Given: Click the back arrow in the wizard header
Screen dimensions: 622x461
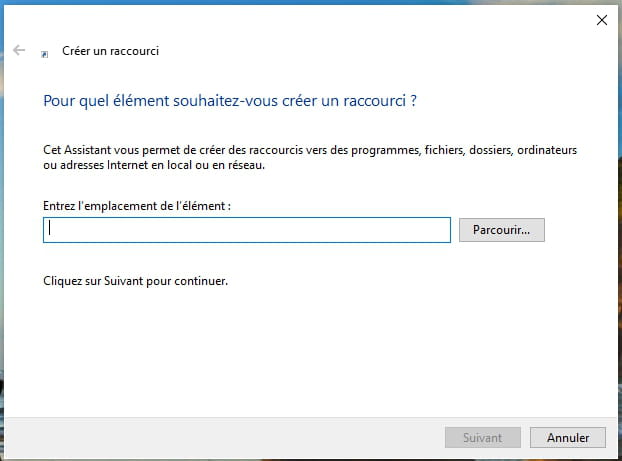Looking at the screenshot, I should point(19,50).
